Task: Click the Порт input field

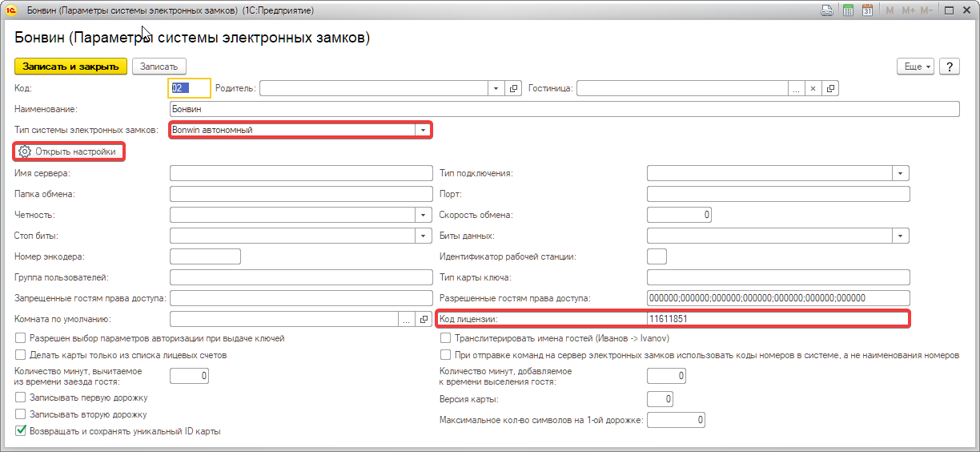Action: point(778,194)
